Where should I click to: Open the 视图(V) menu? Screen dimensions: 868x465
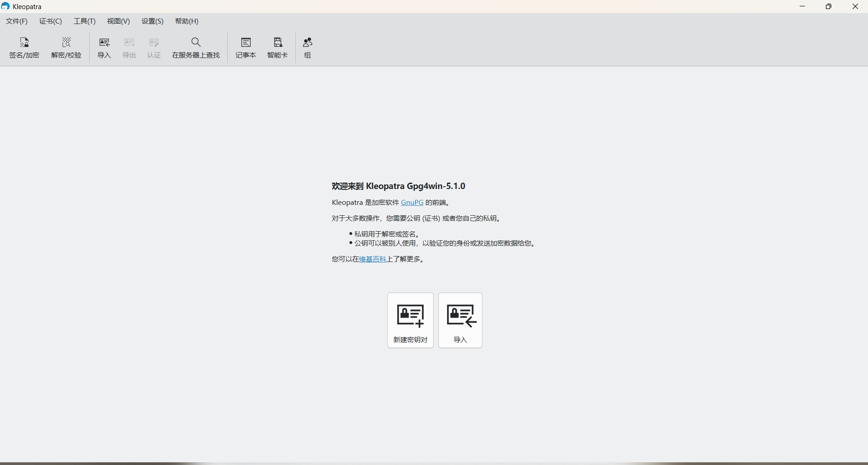[x=119, y=21]
